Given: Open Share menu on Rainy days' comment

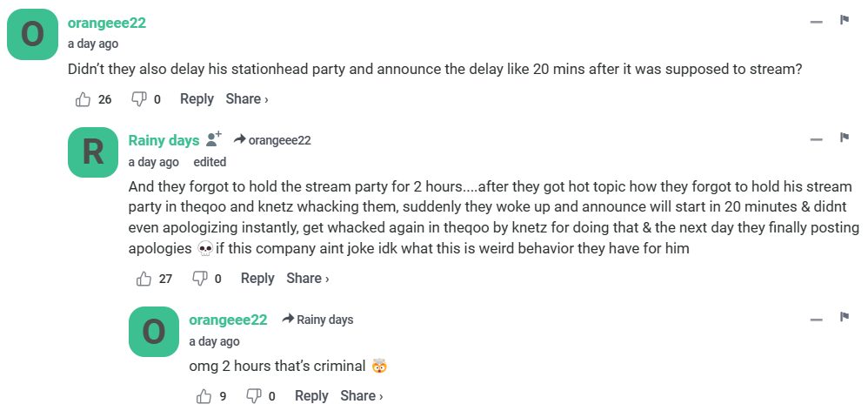Looking at the screenshot, I should [x=307, y=279].
